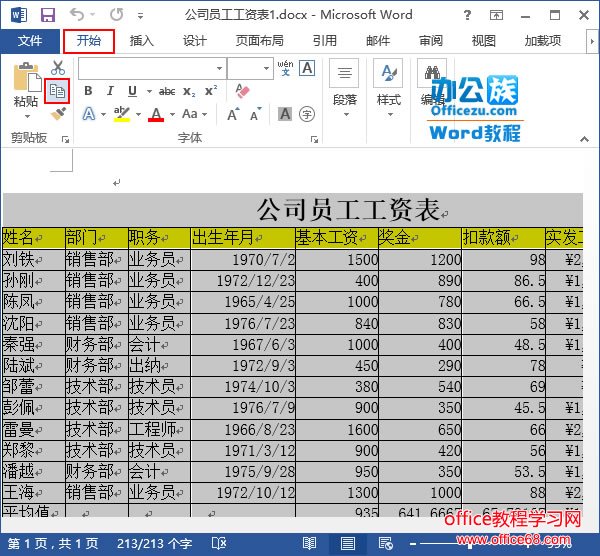This screenshot has height=556, width=600.
Task: Toggle superscript formatting
Action: 211,91
